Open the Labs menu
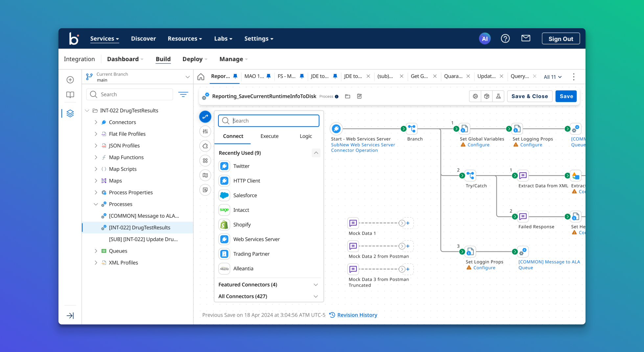The width and height of the screenshot is (644, 352). 223,39
